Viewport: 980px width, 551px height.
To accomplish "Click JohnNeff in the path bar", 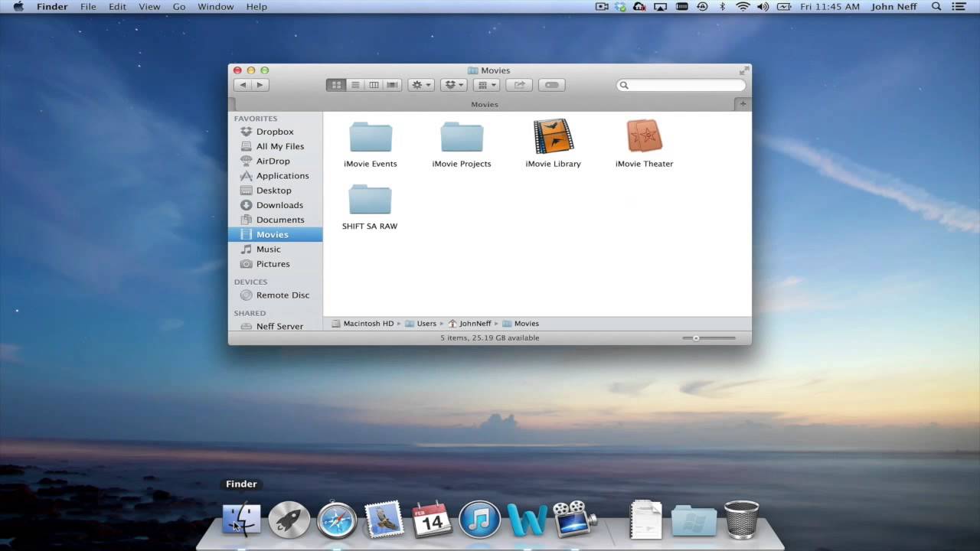I will pyautogui.click(x=469, y=324).
